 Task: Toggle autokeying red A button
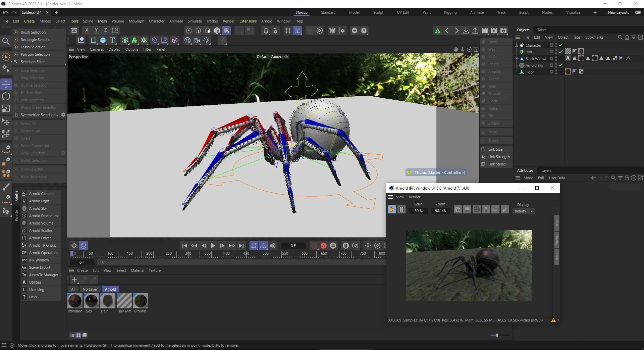(324, 246)
